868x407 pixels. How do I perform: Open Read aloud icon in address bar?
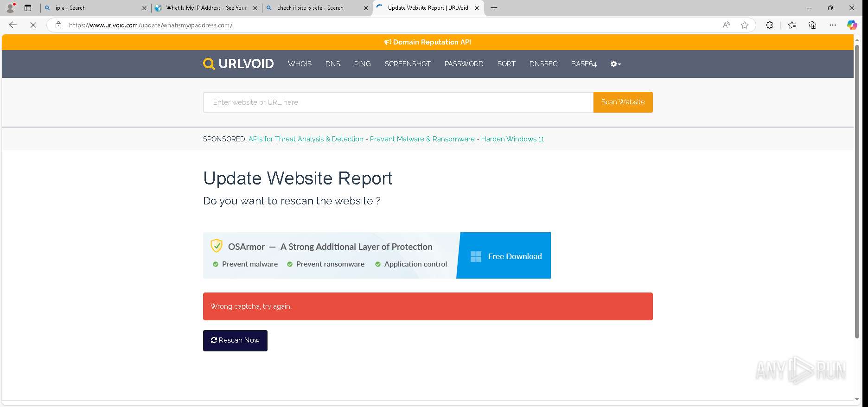(x=726, y=25)
